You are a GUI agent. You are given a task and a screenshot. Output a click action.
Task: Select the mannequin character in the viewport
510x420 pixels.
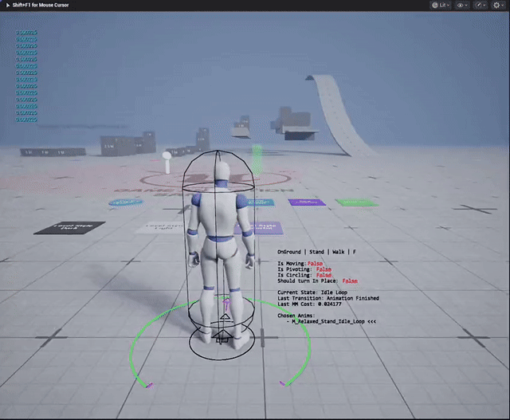(x=222, y=253)
